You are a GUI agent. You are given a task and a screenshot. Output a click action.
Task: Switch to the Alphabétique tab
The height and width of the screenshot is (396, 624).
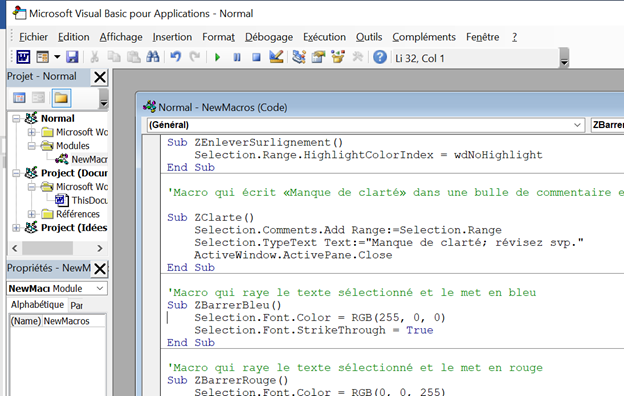tap(37, 305)
